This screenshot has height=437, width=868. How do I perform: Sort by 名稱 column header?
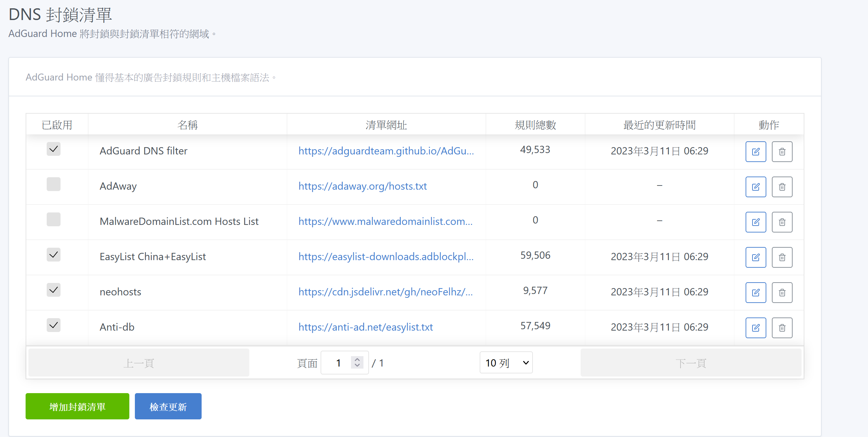click(x=187, y=125)
